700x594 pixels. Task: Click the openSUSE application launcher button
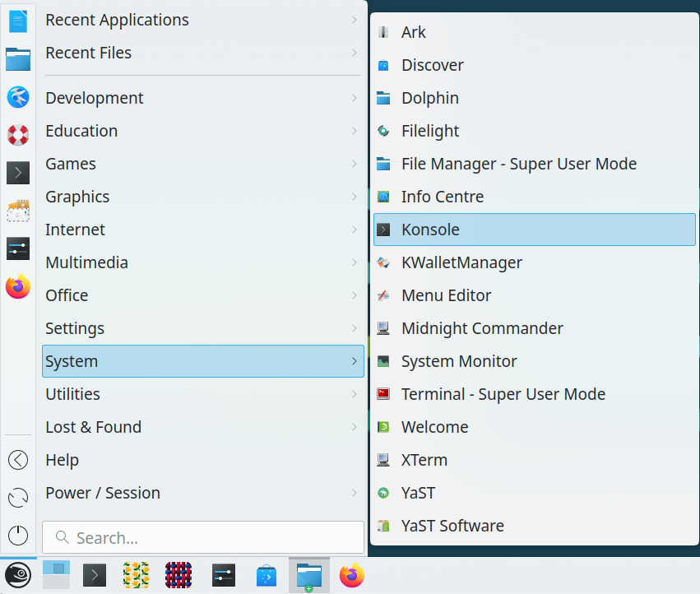[18, 575]
